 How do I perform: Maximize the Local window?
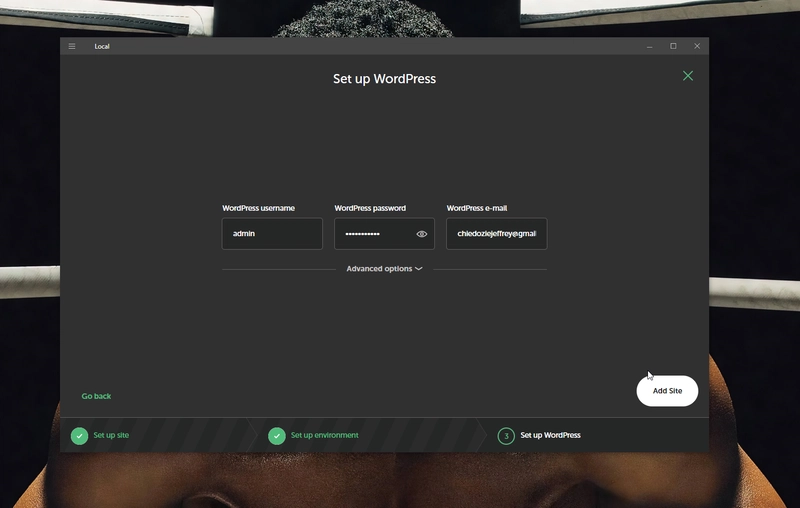point(673,46)
